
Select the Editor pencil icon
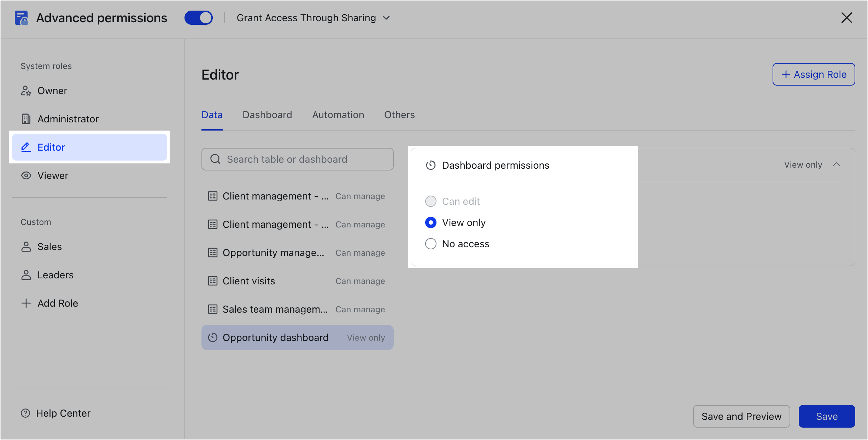pyautogui.click(x=26, y=147)
